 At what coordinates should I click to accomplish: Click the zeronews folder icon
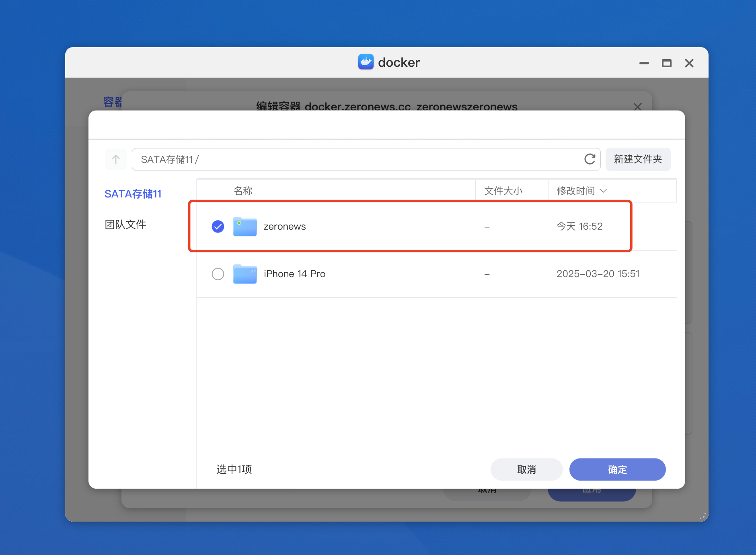(245, 226)
